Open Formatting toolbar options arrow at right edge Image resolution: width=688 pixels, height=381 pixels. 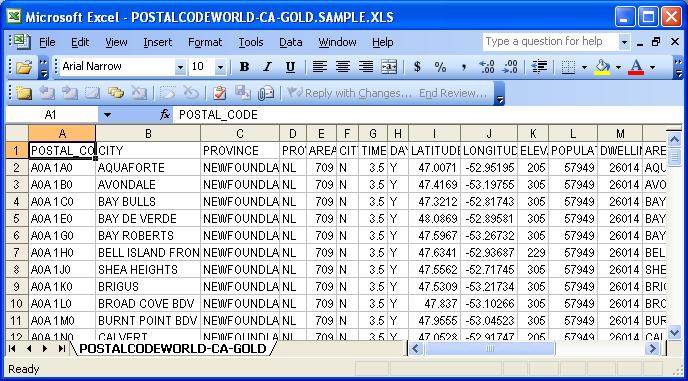[x=678, y=67]
